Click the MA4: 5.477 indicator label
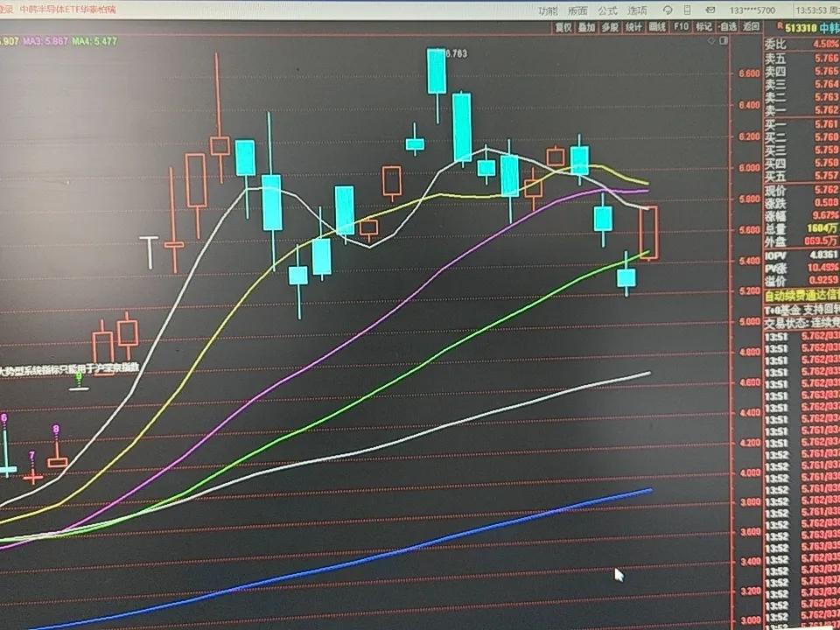The height and width of the screenshot is (630, 840). coord(94,41)
